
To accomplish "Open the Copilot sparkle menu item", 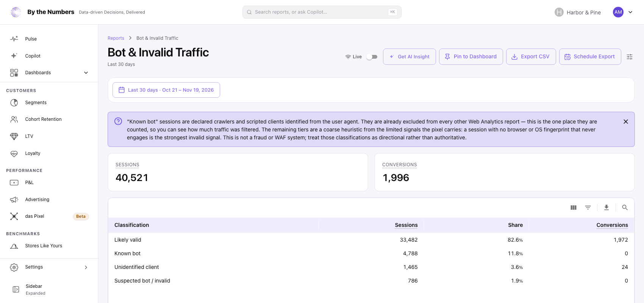I will coord(49,56).
